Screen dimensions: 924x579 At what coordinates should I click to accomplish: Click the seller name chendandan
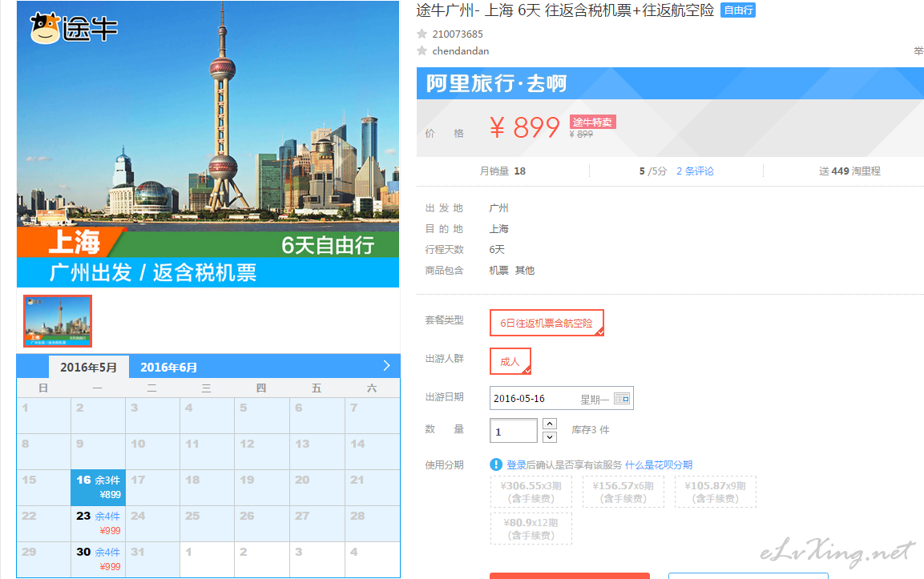click(x=460, y=50)
